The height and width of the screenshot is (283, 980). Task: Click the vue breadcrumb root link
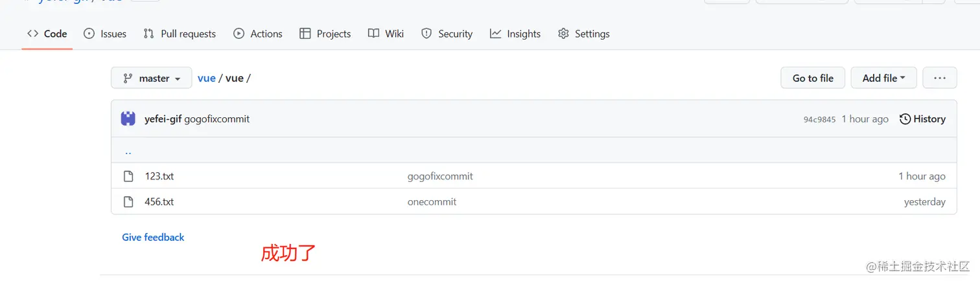click(x=207, y=78)
